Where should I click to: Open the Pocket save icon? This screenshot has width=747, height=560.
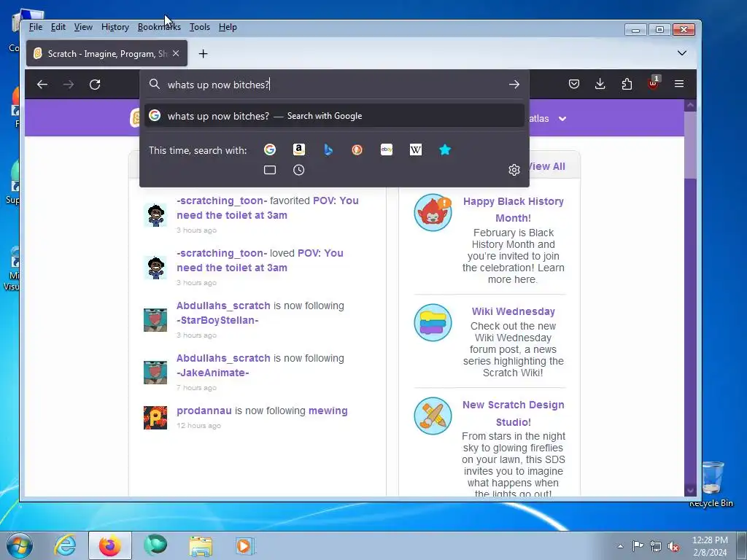[x=574, y=85]
